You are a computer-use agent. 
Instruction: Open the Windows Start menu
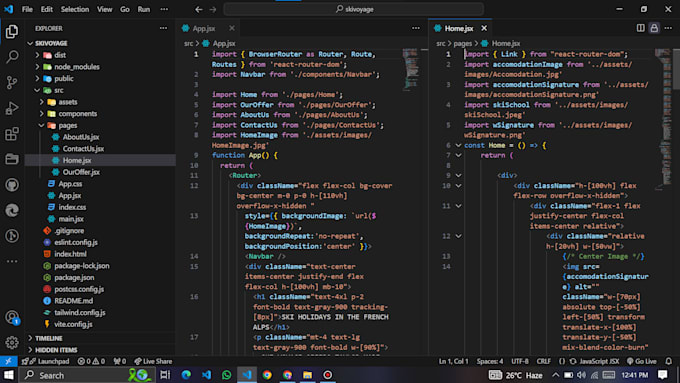click(9, 375)
